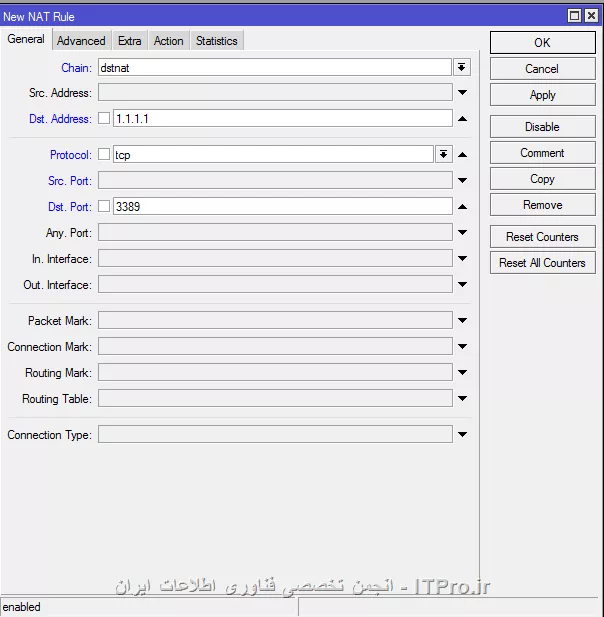
Task: Switch to the Advanced tab
Action: pyautogui.click(x=81, y=41)
